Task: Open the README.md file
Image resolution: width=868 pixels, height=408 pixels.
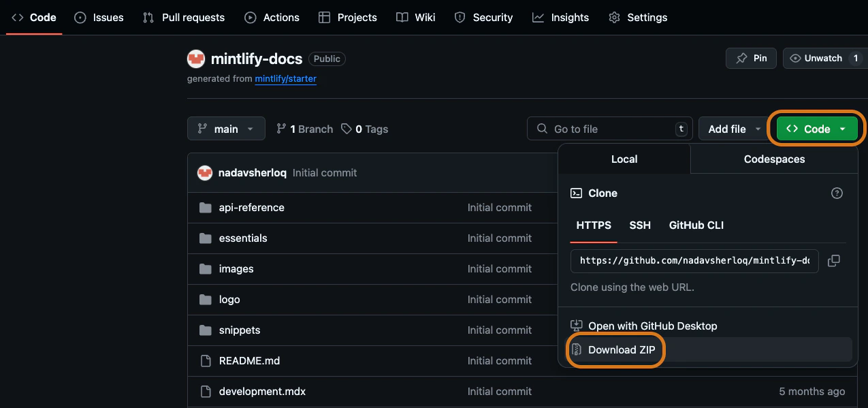Action: point(249,361)
